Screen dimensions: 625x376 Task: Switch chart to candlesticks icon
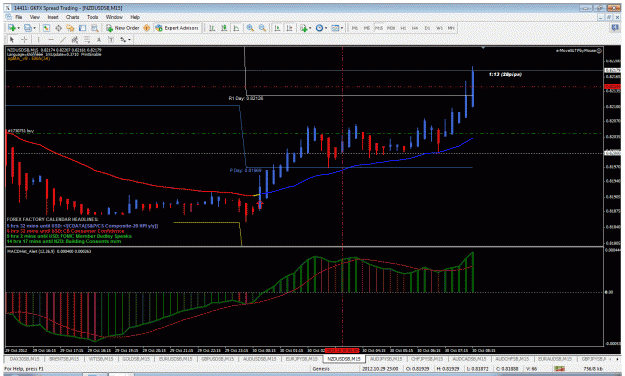tap(224, 28)
